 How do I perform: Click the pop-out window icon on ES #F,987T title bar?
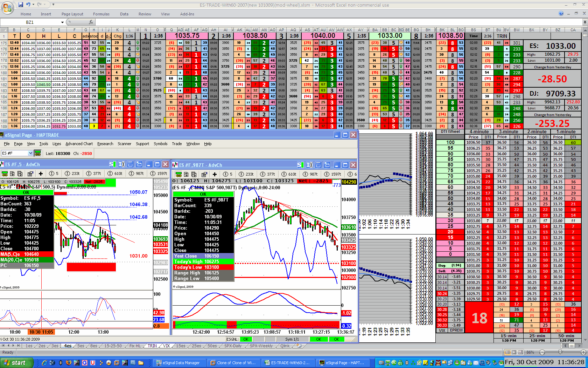[327, 165]
